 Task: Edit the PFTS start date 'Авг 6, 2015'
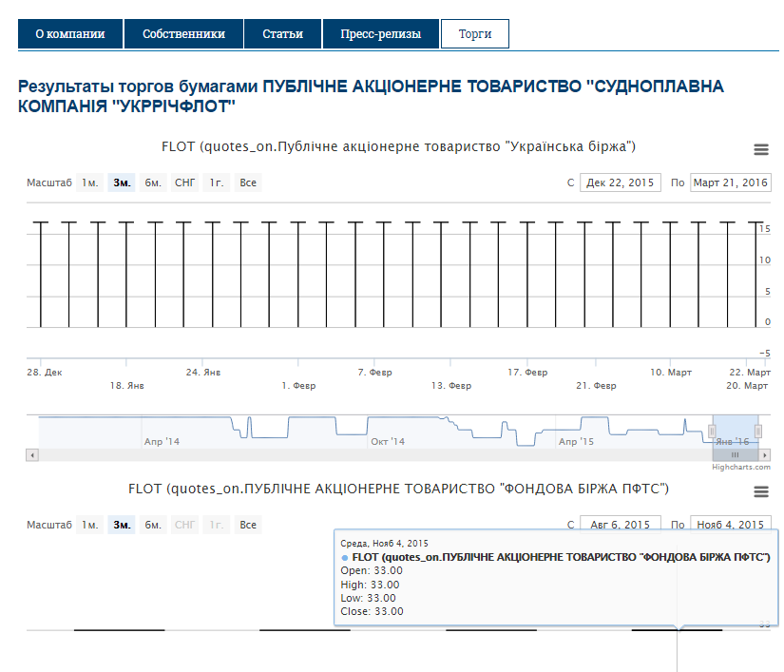pyautogui.click(x=620, y=523)
